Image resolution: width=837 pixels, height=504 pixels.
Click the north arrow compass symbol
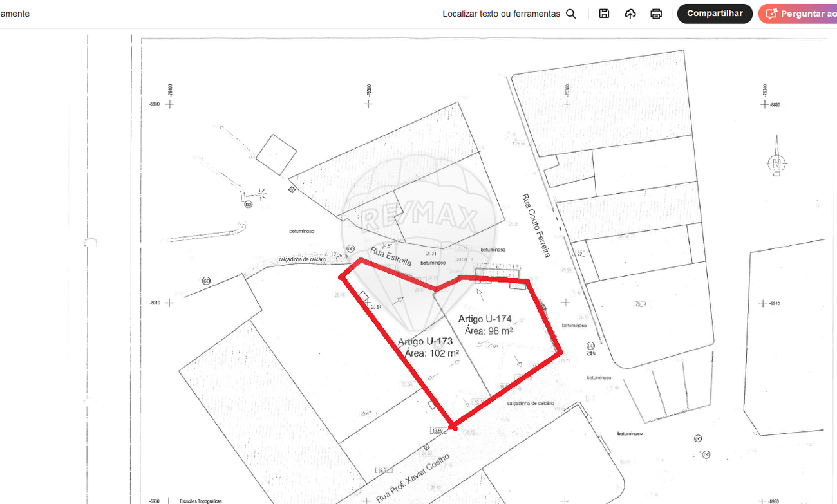(777, 156)
